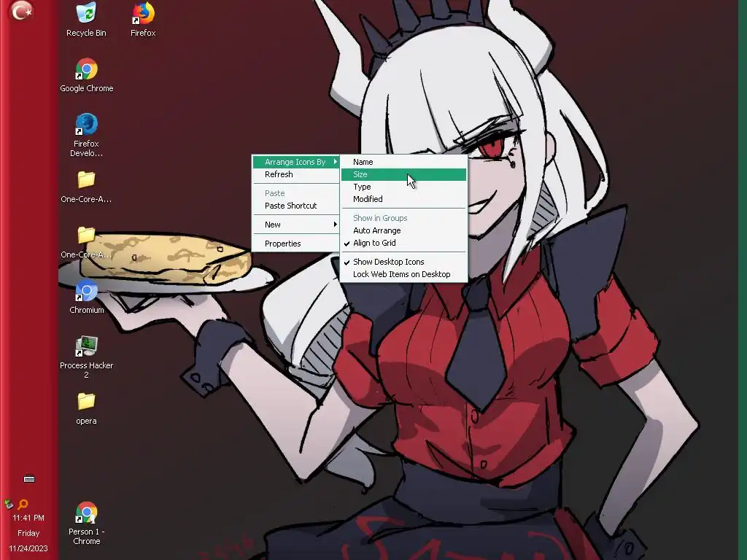Viewport: 747px width, 560px height.
Task: Select the One-Core-A... folder above Chromium
Action: point(86,242)
